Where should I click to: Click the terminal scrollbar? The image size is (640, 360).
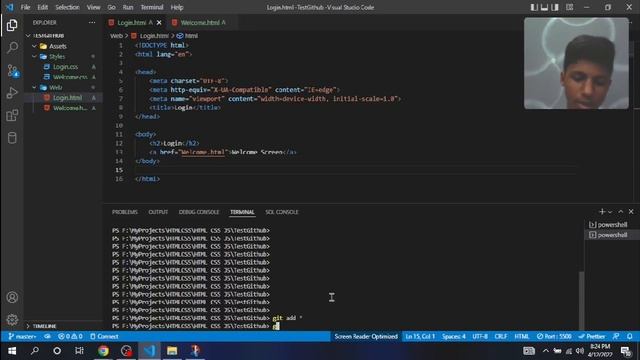pyautogui.click(x=582, y=300)
